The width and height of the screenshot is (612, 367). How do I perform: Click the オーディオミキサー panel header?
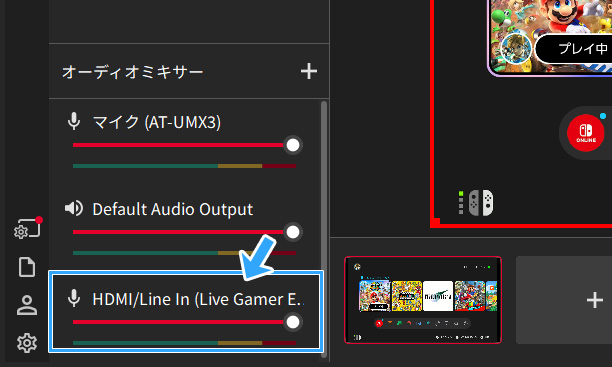pyautogui.click(x=132, y=72)
